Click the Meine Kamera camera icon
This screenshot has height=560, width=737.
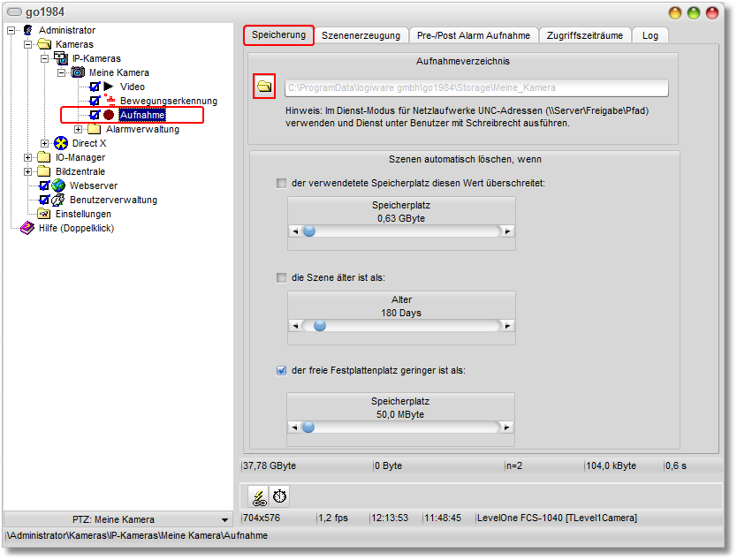point(78,72)
